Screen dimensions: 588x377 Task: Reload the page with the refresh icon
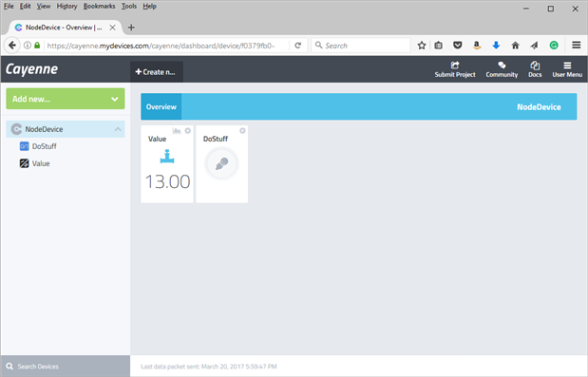click(298, 46)
